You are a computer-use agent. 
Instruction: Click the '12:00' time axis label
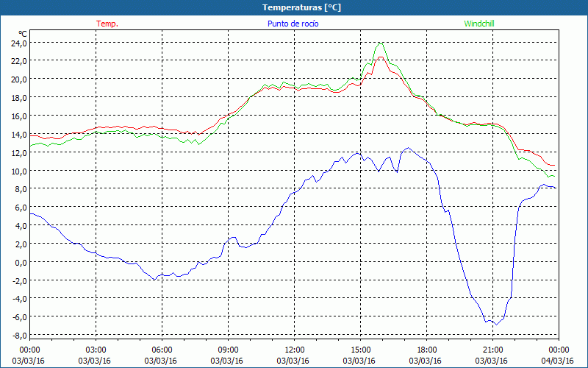coord(295,350)
